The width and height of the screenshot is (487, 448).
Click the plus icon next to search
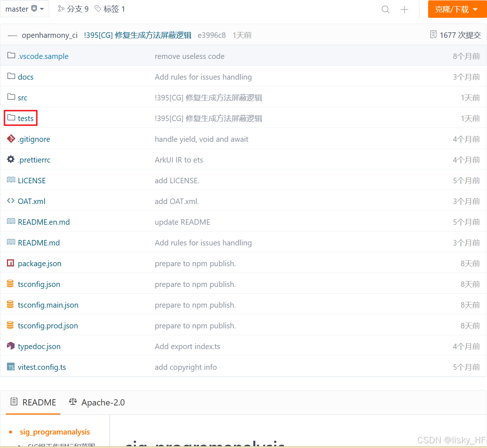(404, 9)
